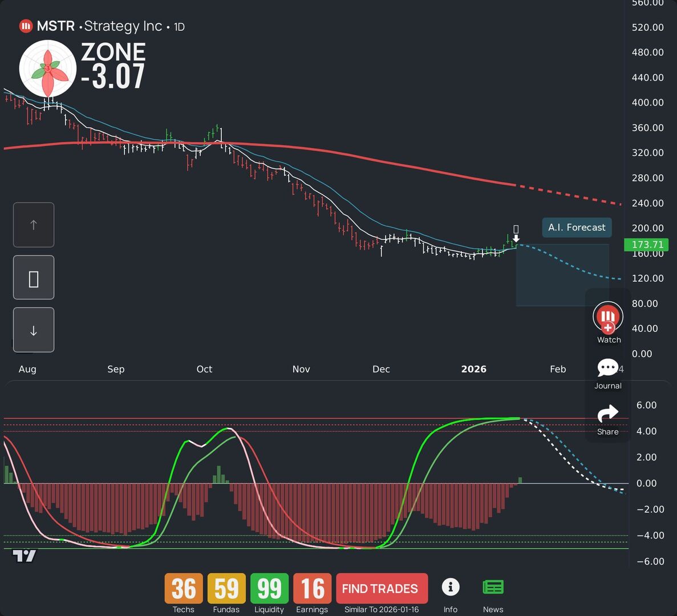Select the Fundas score badge showing 59
677x616 pixels.
[226, 588]
